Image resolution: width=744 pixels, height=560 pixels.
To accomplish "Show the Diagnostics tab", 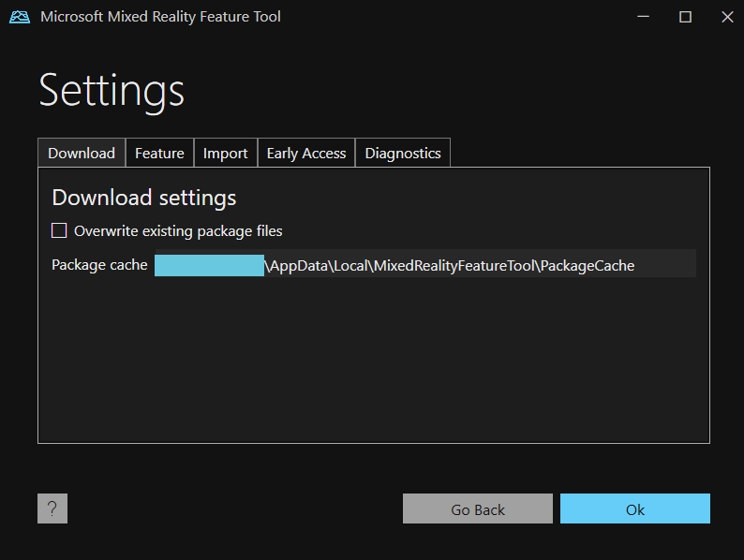I will pyautogui.click(x=403, y=153).
